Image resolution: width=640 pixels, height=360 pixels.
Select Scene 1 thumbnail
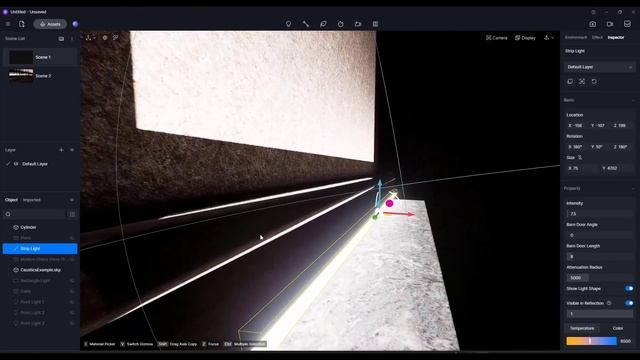(x=21, y=57)
